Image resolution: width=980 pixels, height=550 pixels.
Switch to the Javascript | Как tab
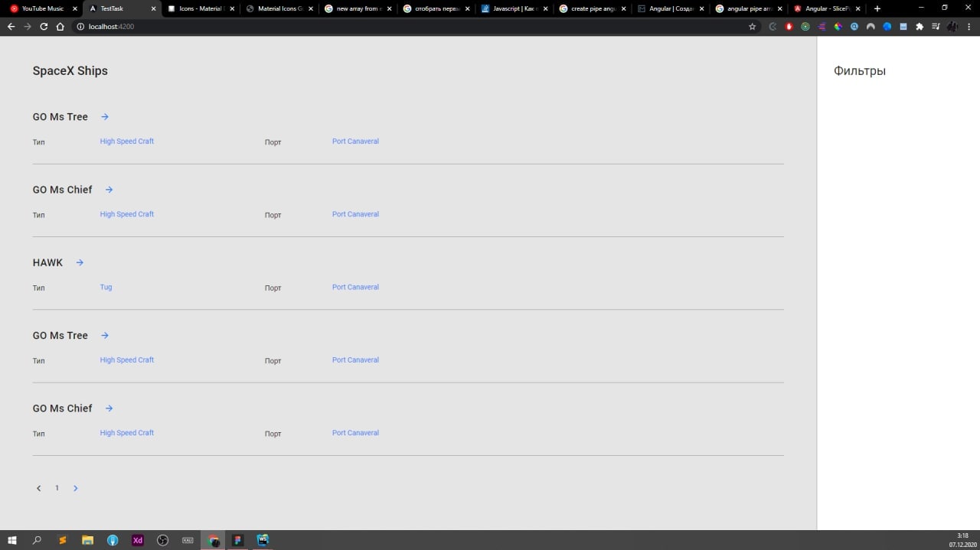tap(514, 8)
